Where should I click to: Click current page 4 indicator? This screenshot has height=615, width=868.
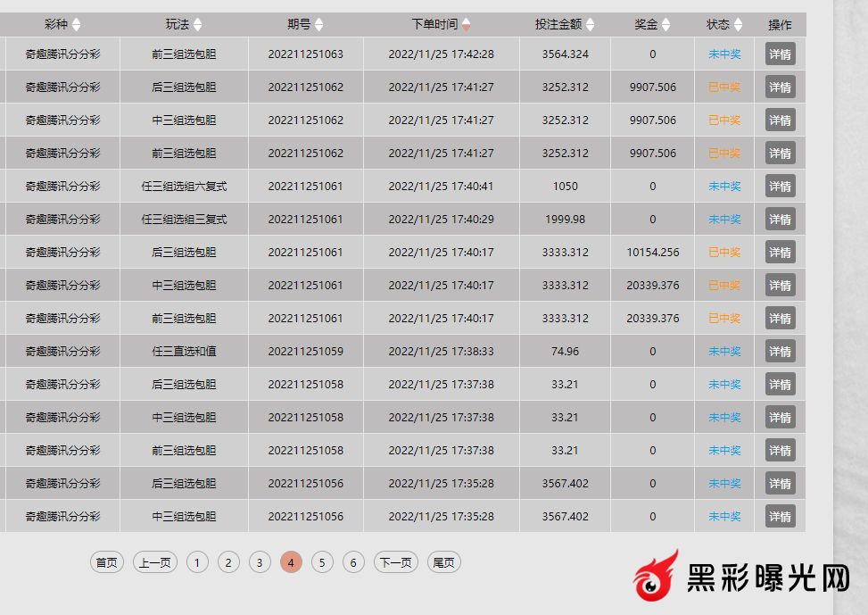pos(291,562)
